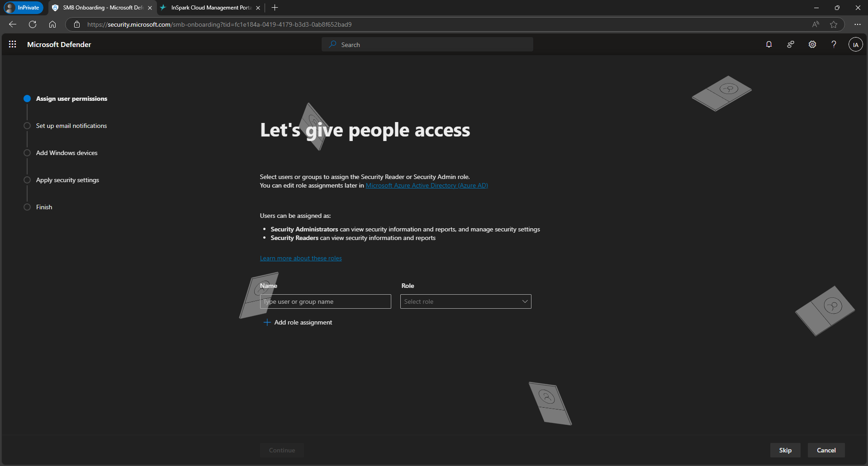Open the app launcher waffle icon
The image size is (868, 466).
pos(13,44)
